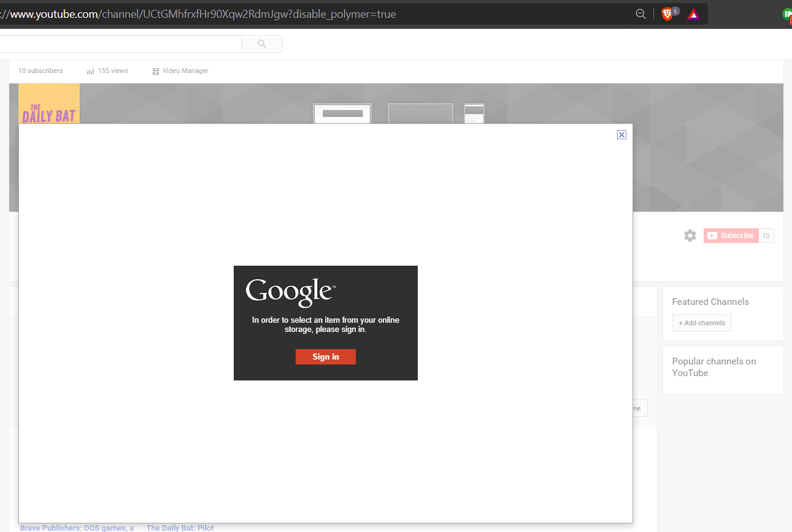Click the + Add channels button
Screen dimensions: 792x532
point(702,323)
